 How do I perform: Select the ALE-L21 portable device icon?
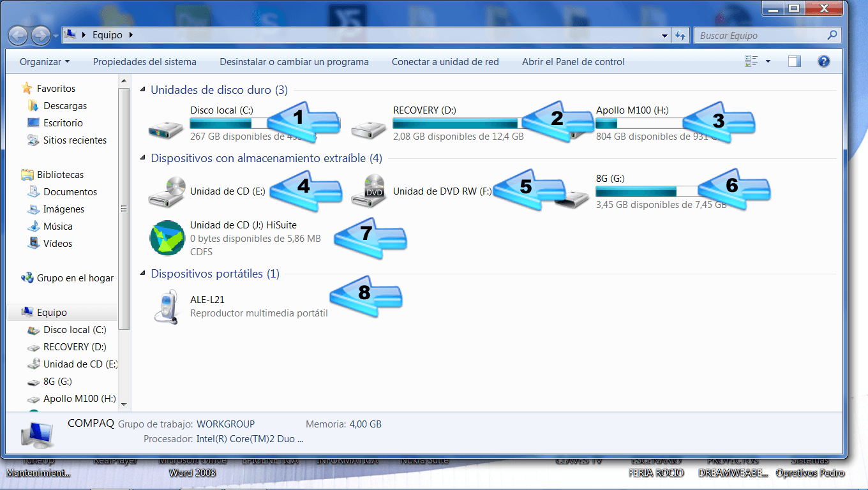pos(166,307)
